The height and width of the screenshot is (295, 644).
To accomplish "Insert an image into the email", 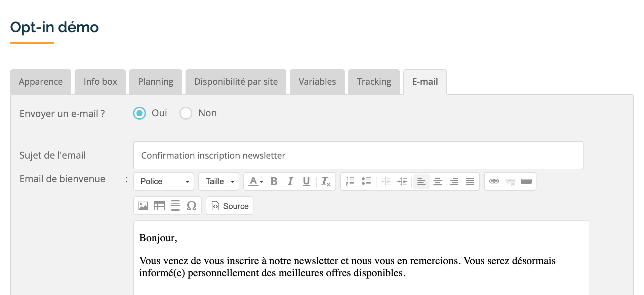I will pyautogui.click(x=143, y=206).
